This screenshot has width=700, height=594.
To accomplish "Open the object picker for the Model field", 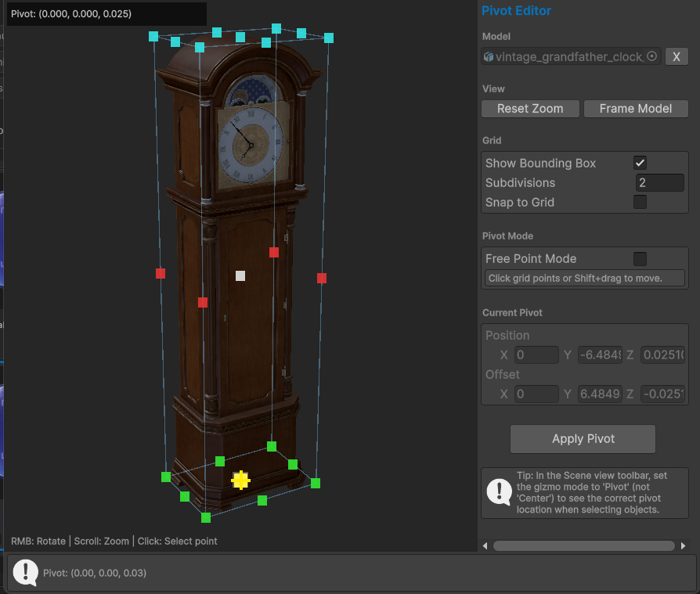I will [x=651, y=57].
